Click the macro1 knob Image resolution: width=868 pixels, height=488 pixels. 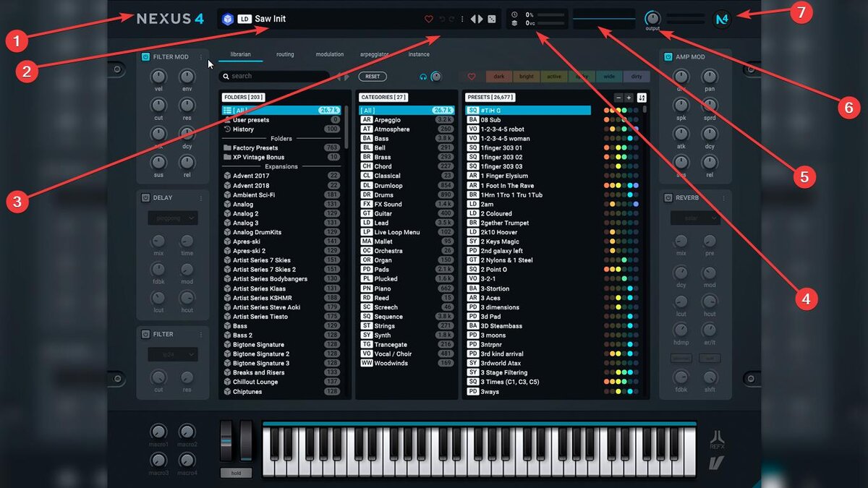point(158,432)
